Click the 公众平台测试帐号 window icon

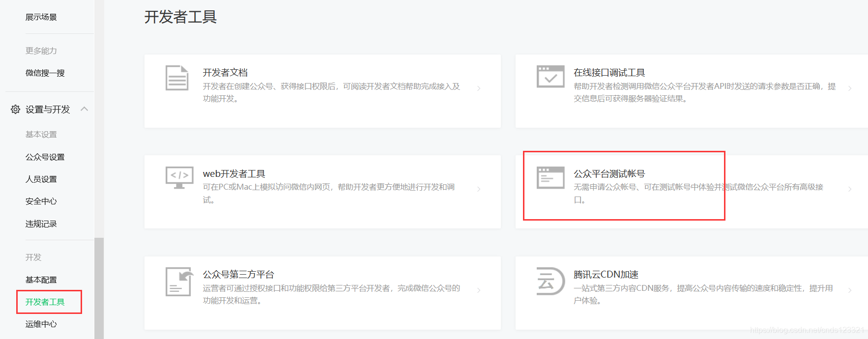(550, 178)
